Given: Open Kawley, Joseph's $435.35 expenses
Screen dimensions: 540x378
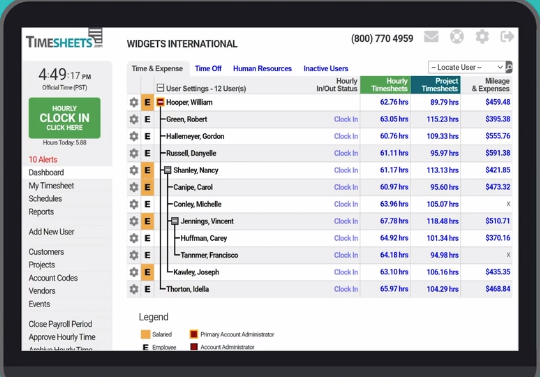Looking at the screenshot, I should pyautogui.click(x=498, y=272).
